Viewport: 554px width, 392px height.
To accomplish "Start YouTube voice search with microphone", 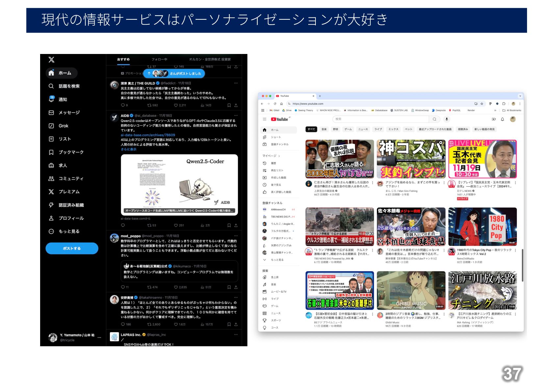I will [x=446, y=119].
